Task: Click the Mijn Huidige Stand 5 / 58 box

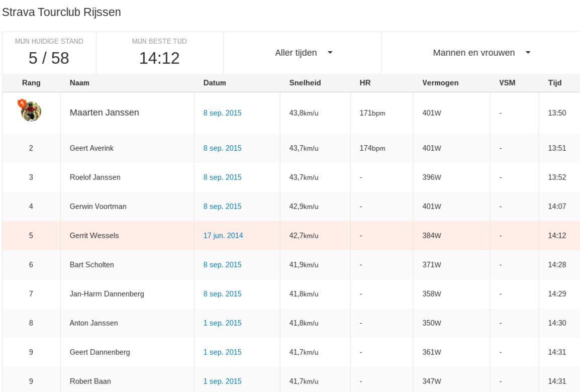Action: pyautogui.click(x=49, y=53)
